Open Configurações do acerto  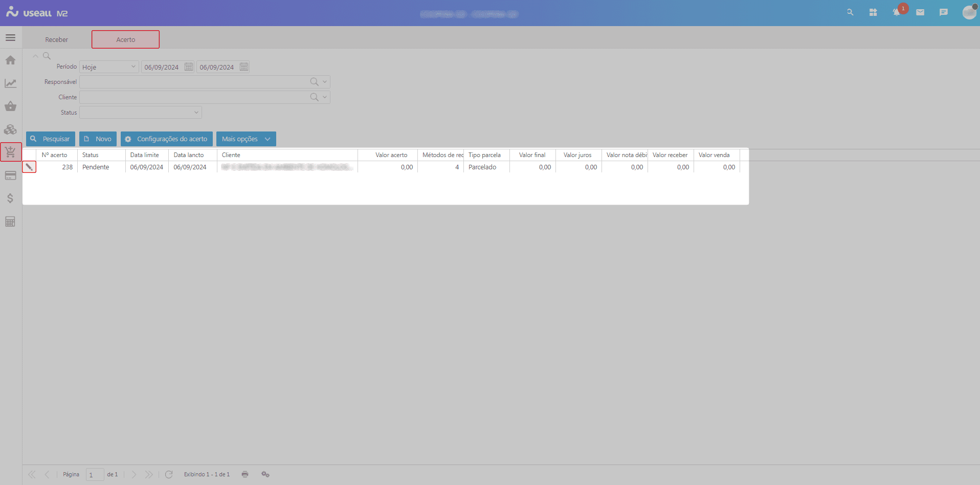167,139
